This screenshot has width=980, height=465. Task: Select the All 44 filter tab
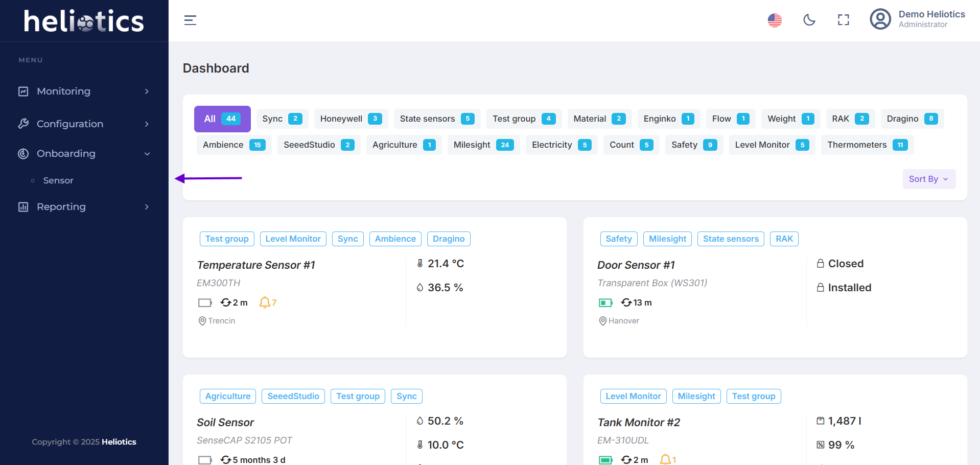point(222,119)
